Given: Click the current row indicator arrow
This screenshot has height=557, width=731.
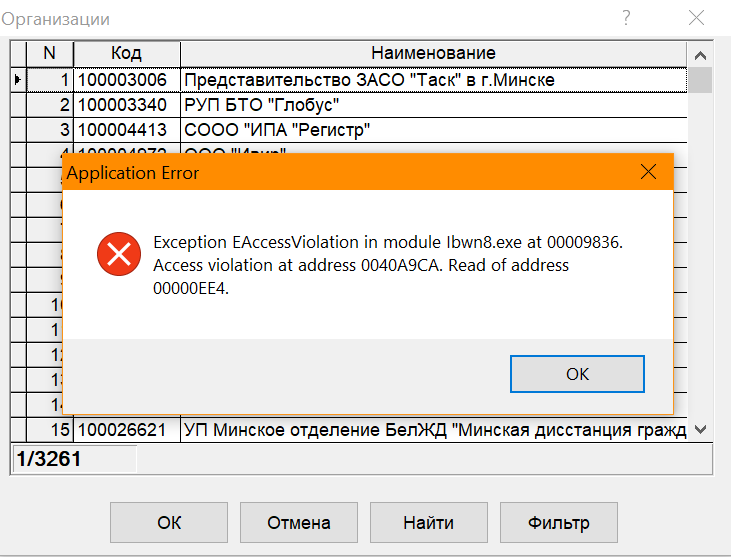Looking at the screenshot, I should click(18, 80).
